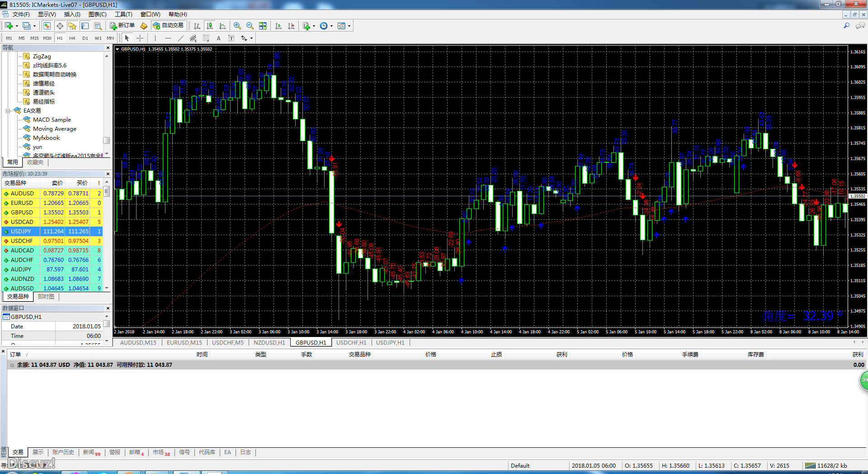868x474 pixels.
Task: Click the zoom out magnifier
Action: 250,26
